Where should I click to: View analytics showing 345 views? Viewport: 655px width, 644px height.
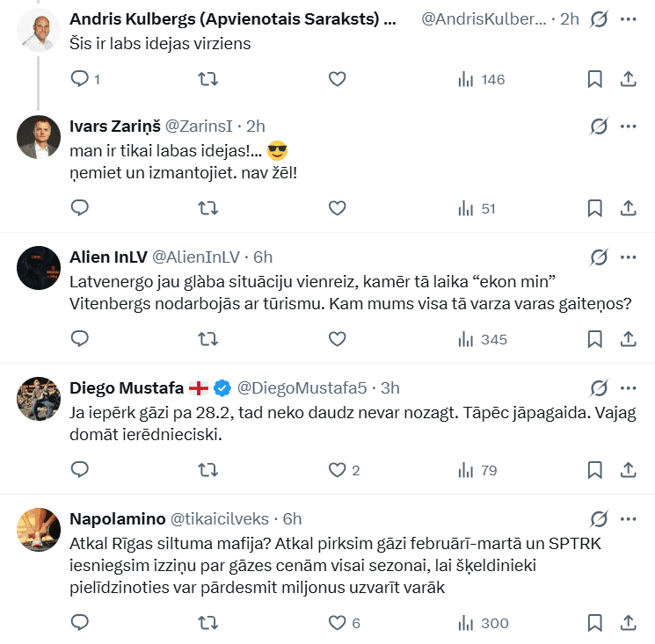click(x=483, y=339)
